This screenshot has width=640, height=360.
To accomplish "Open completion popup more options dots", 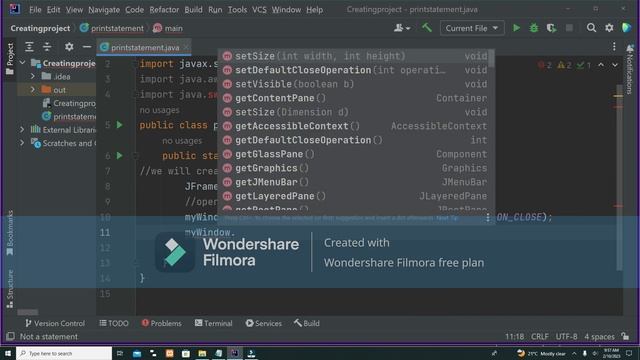I will click(x=487, y=218).
